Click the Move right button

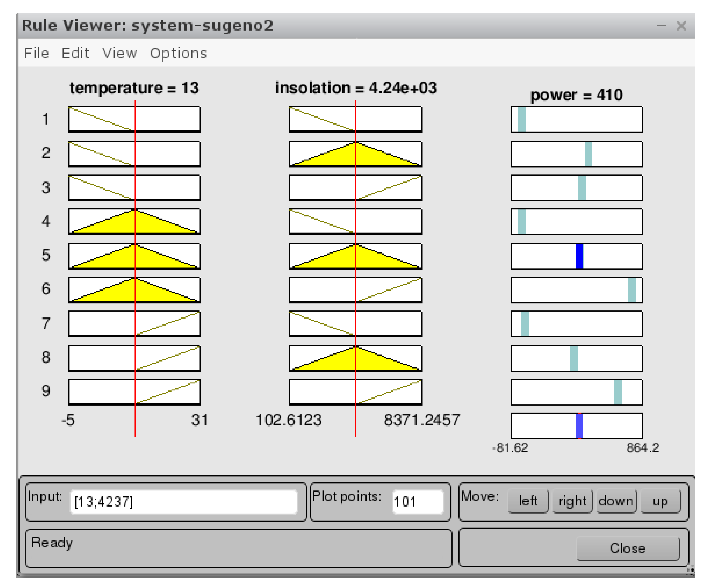(572, 501)
